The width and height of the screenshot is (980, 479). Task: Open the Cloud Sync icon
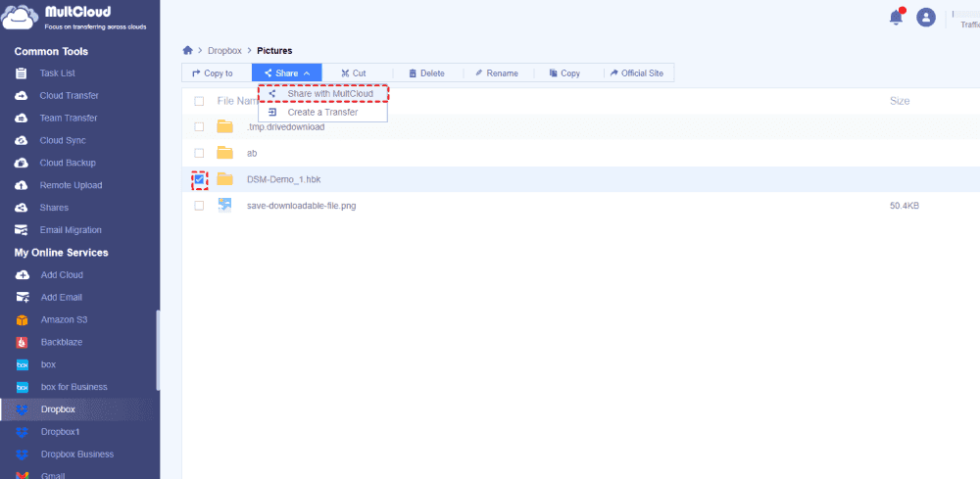22,140
